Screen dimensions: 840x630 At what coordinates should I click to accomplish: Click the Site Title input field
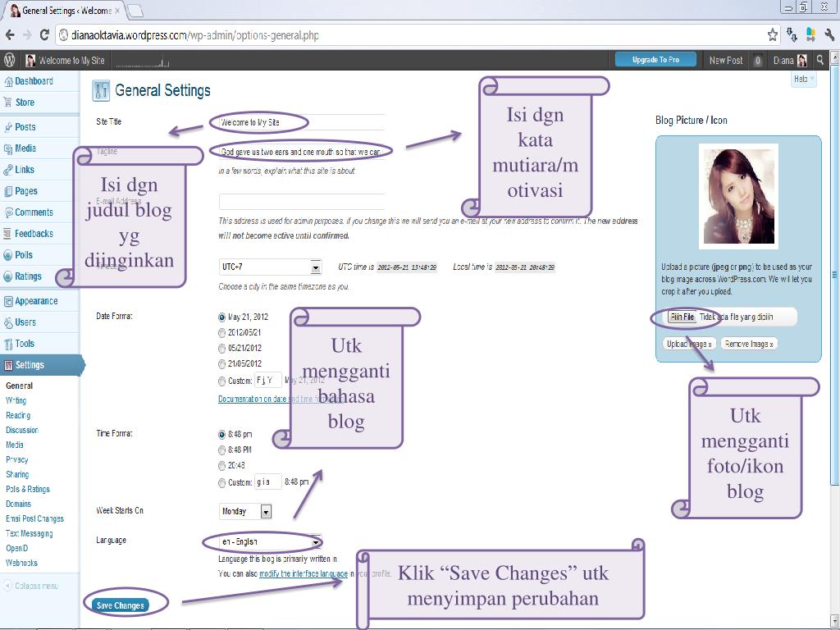(302, 122)
